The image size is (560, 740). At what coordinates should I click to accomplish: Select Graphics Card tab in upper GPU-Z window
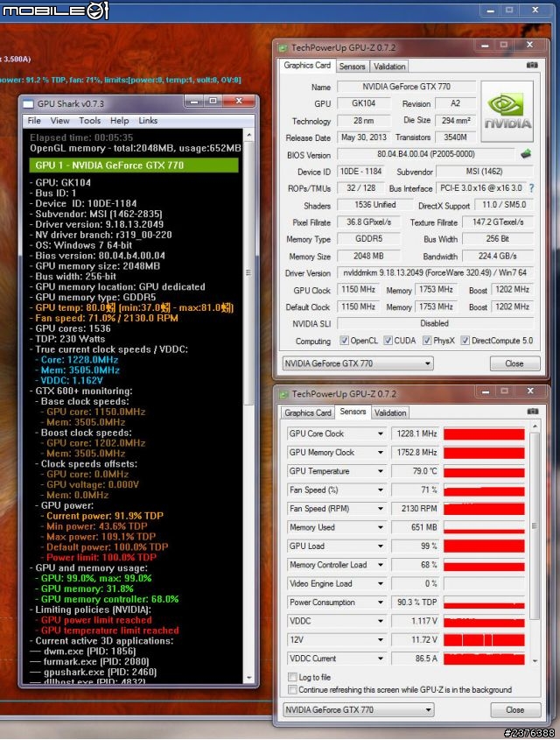pyautogui.click(x=307, y=65)
